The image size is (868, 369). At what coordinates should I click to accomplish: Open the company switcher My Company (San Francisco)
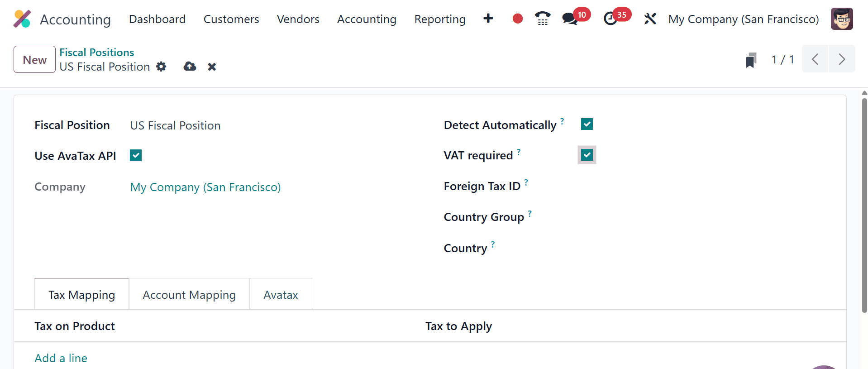[744, 19]
